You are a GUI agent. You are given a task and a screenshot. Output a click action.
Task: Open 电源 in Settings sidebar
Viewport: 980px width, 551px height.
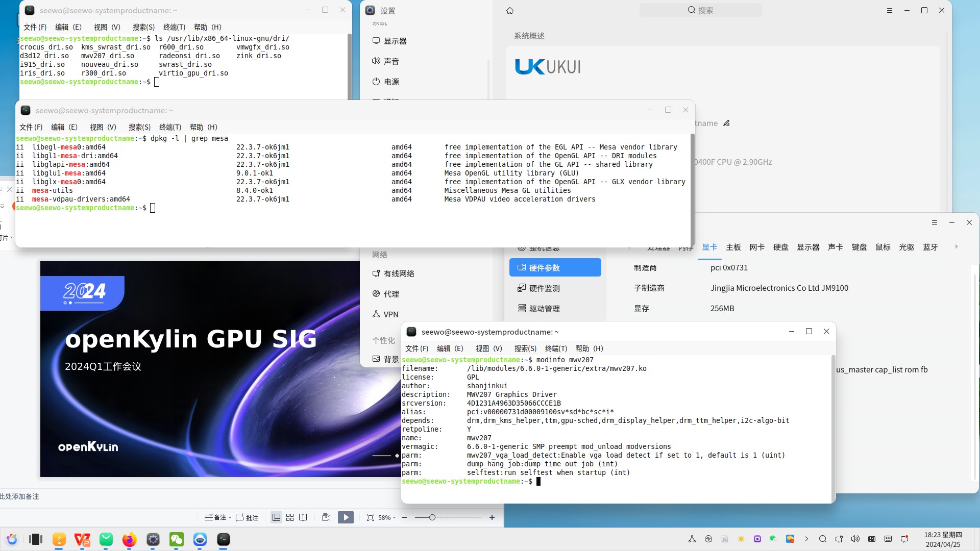click(x=386, y=82)
